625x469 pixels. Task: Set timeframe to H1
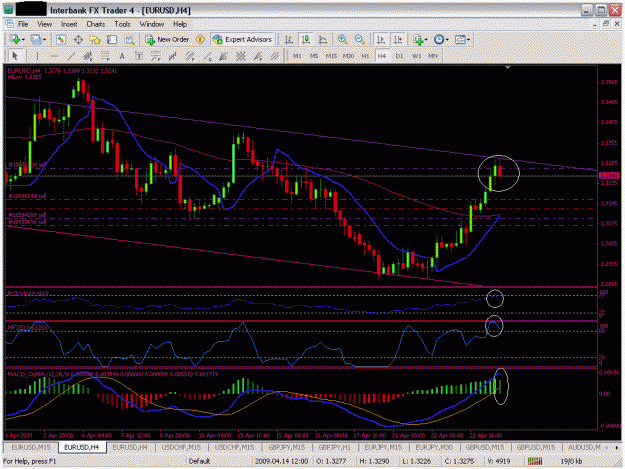pos(365,56)
